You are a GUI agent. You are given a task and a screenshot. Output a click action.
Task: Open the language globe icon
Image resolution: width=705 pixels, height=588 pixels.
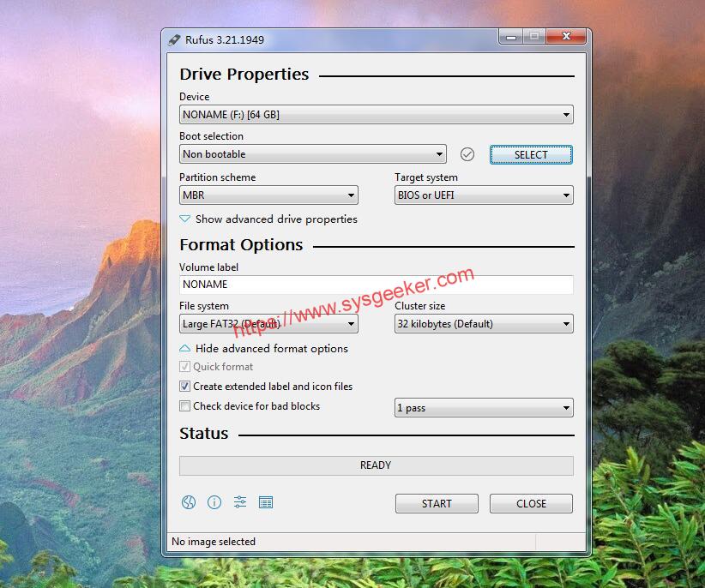189,502
